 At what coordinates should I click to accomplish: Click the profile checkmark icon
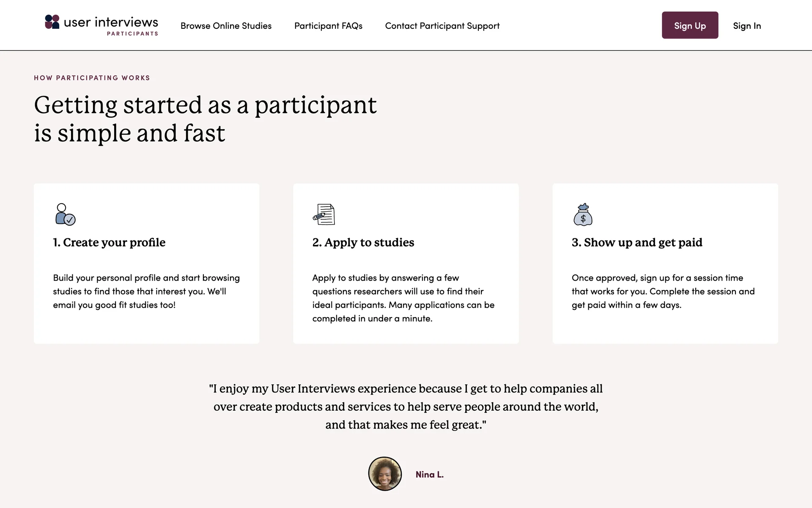65,214
